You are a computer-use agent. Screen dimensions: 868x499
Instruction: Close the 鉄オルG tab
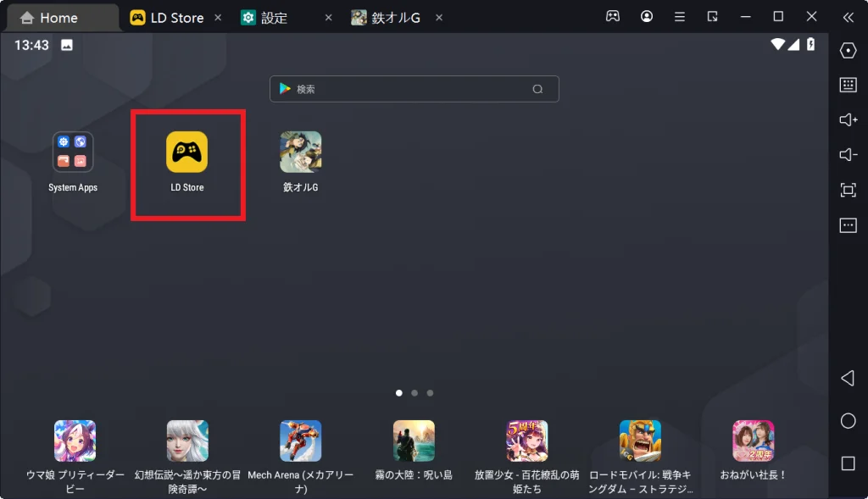pos(439,18)
